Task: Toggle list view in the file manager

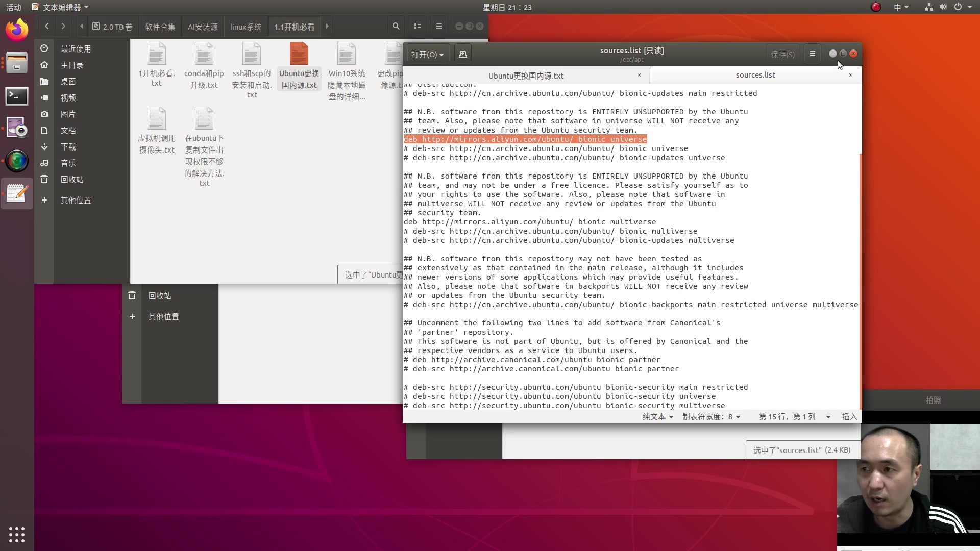Action: pos(418,26)
